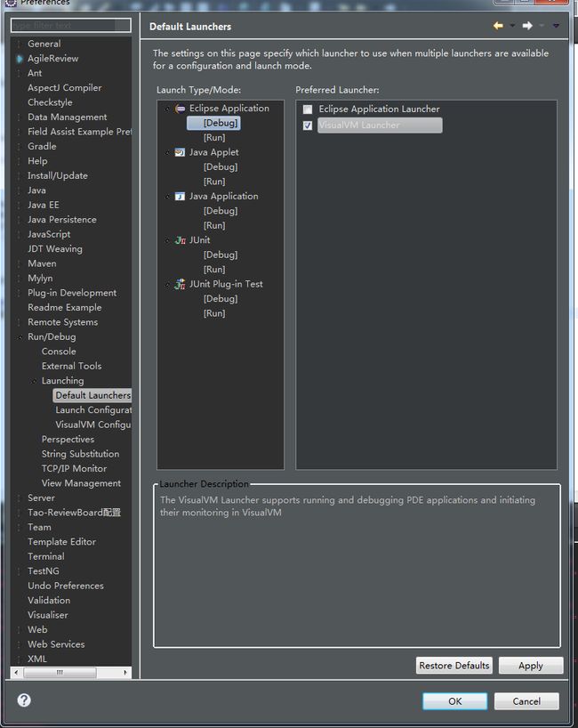578x728 pixels.
Task: Select Maven in preferences tree
Action: tap(42, 263)
